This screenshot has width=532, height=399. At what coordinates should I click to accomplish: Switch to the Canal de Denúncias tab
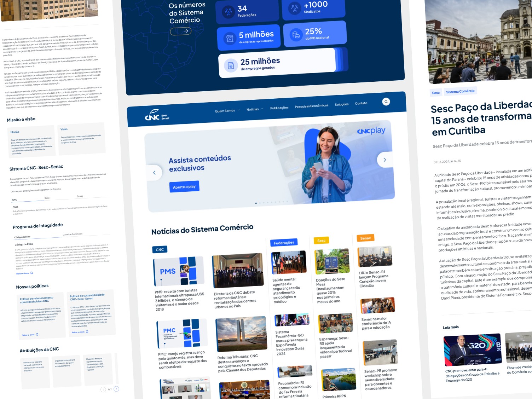pyautogui.click(x=73, y=234)
